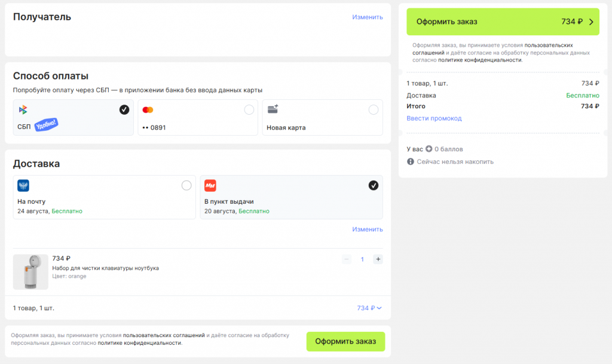This screenshot has width=612, height=364.
Task: Click 'Способ оплаты' section heading
Action: (51, 76)
